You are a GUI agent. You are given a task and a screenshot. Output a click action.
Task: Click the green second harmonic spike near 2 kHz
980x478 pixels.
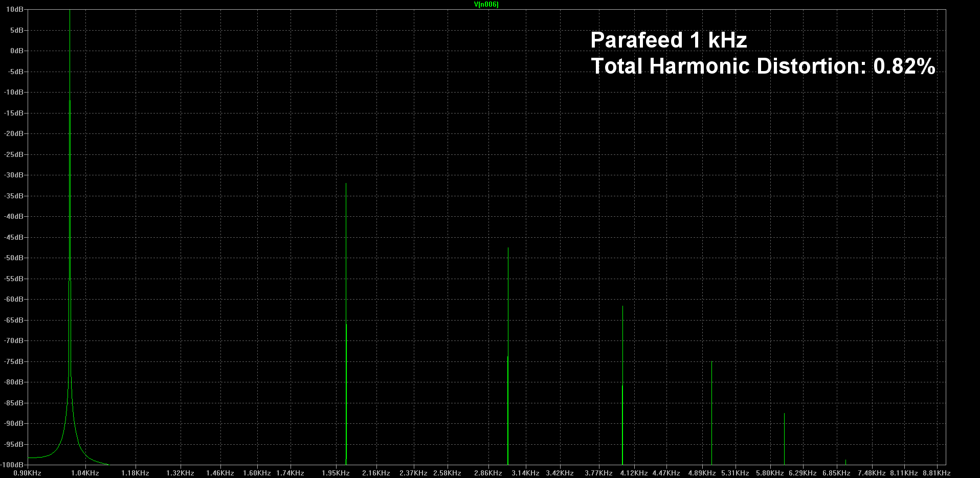(346, 324)
